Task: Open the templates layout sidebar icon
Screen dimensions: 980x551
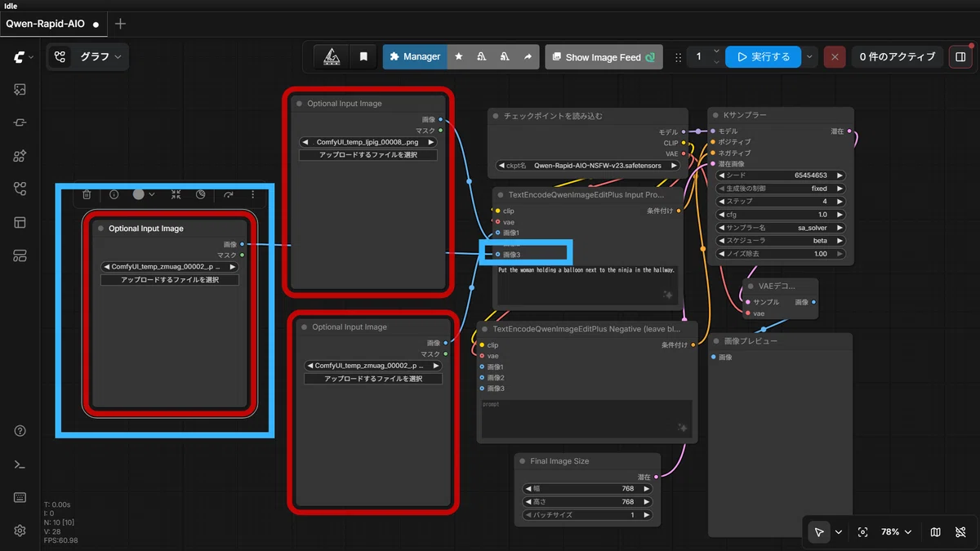Action: pos(20,223)
